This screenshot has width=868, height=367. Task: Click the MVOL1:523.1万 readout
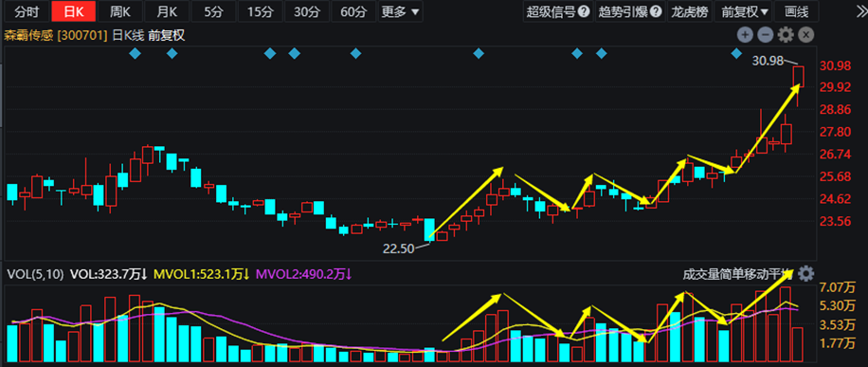tap(202, 273)
